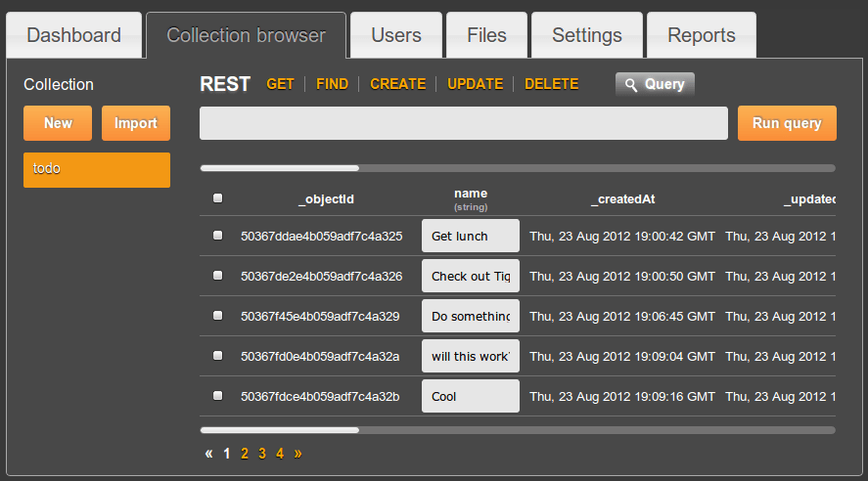Go to next page using » arrow

click(x=297, y=454)
